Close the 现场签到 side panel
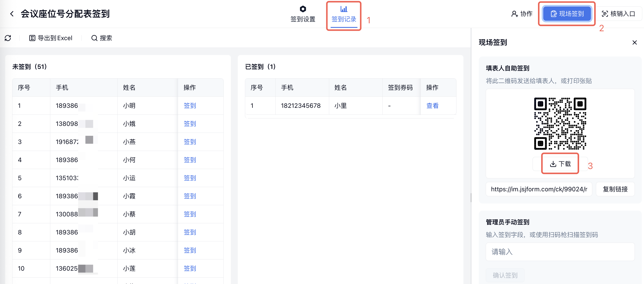 point(634,43)
